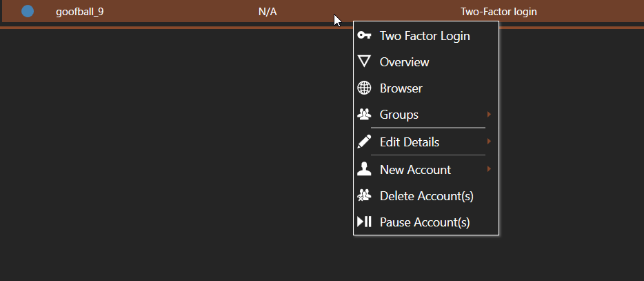Expand the Edit Details submenu arrow
This screenshot has height=281, width=644.
[x=489, y=142]
